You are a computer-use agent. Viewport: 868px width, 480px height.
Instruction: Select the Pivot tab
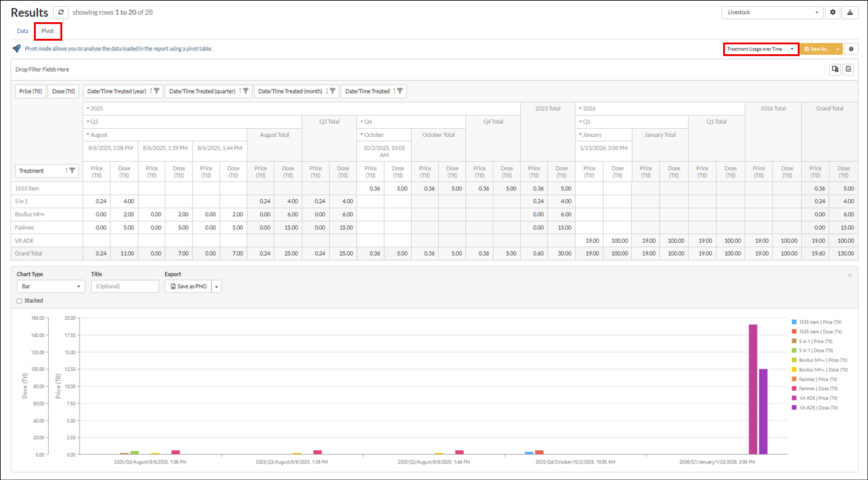point(47,31)
